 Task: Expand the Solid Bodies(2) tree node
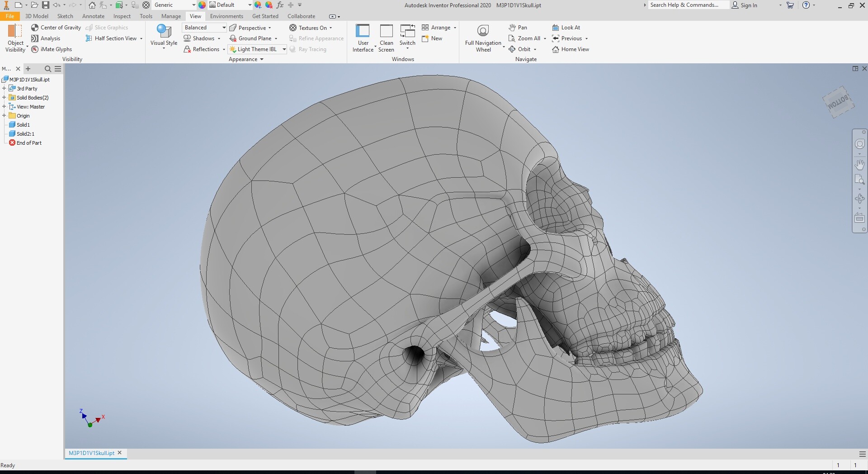pyautogui.click(x=4, y=98)
